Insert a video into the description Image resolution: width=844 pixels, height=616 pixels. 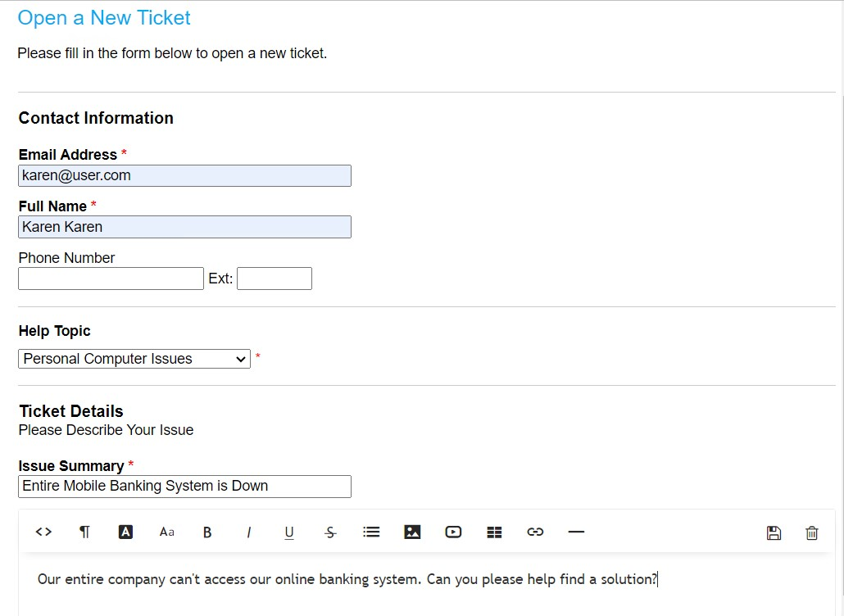(x=453, y=532)
